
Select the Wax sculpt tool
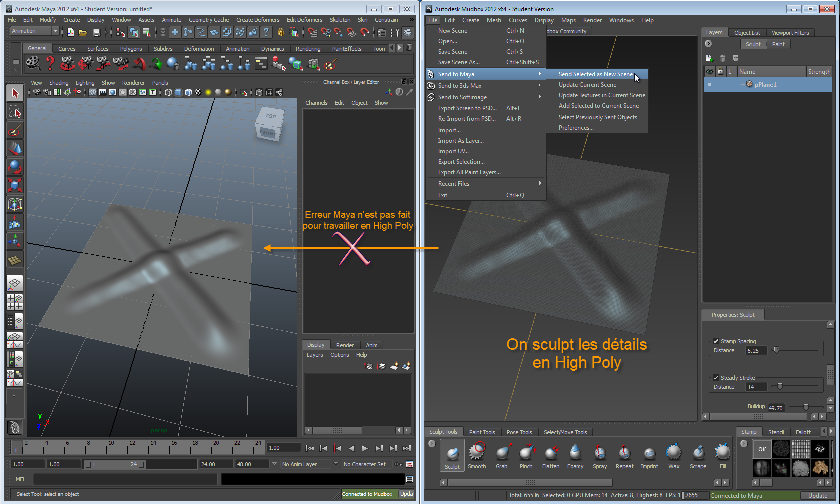tap(674, 455)
